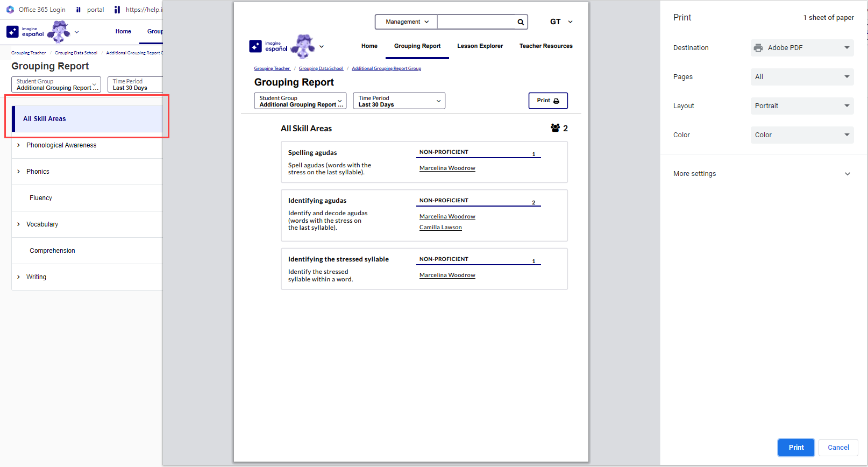Image resolution: width=868 pixels, height=467 pixels.
Task: Open the Pages dropdown set to All
Action: (x=802, y=77)
